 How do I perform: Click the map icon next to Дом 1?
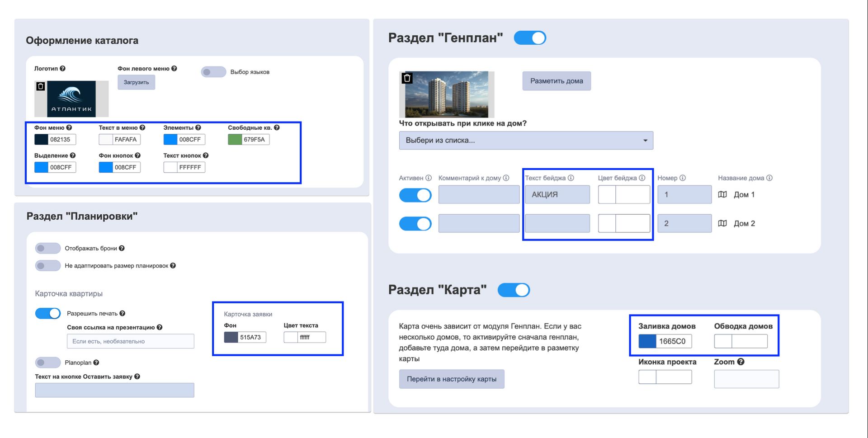click(x=722, y=194)
